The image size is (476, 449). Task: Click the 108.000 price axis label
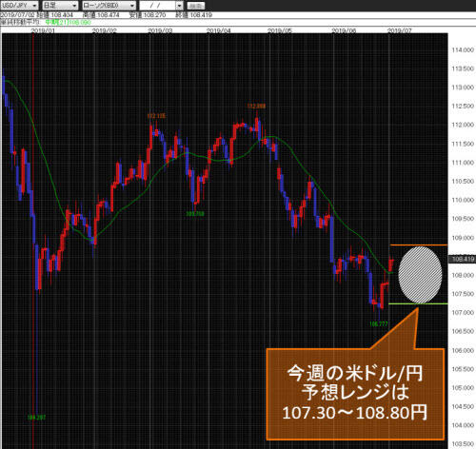click(463, 275)
